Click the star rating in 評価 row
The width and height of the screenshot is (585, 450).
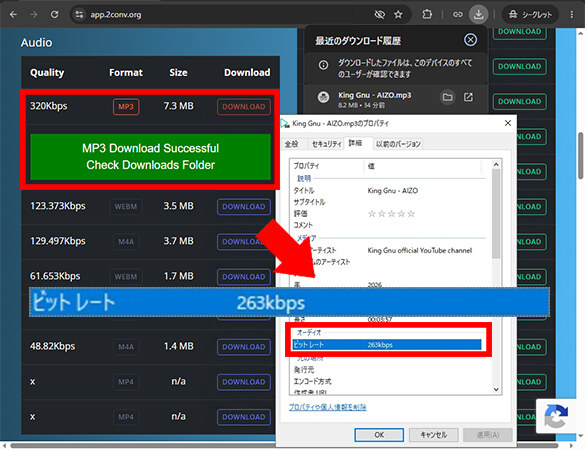click(391, 214)
